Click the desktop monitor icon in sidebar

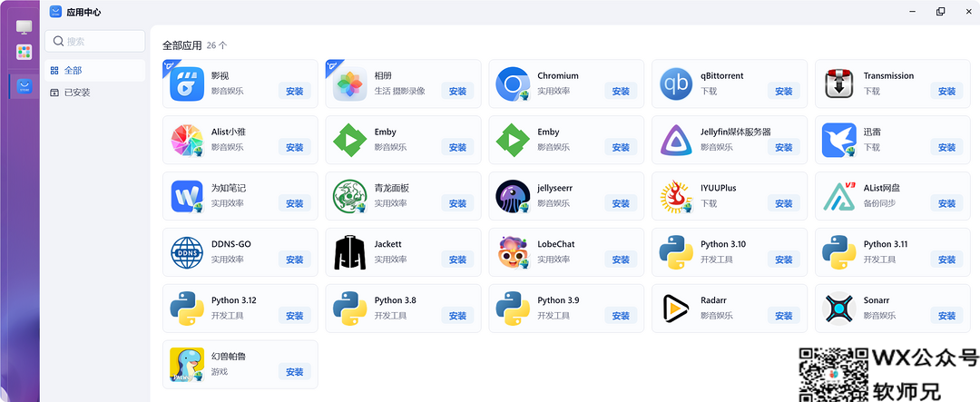(x=24, y=27)
